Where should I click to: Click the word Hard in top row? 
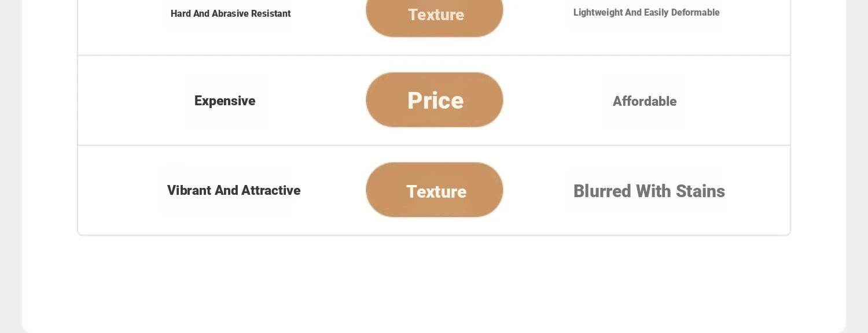click(181, 14)
